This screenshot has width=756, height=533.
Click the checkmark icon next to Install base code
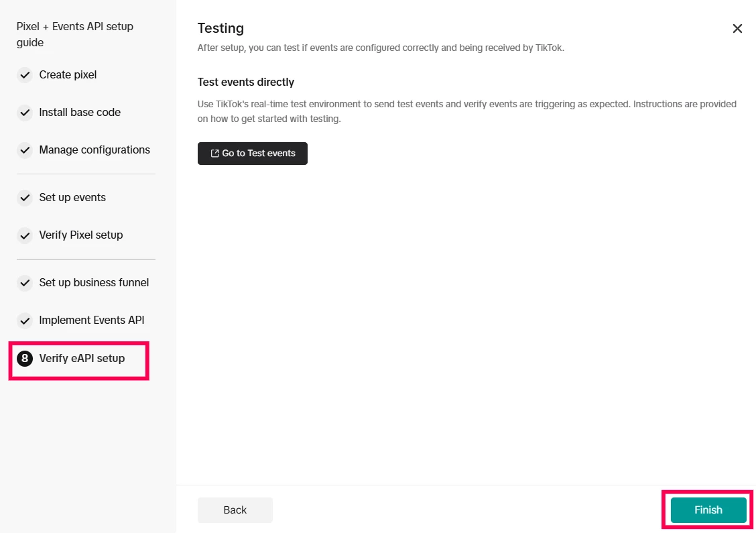pyautogui.click(x=25, y=113)
